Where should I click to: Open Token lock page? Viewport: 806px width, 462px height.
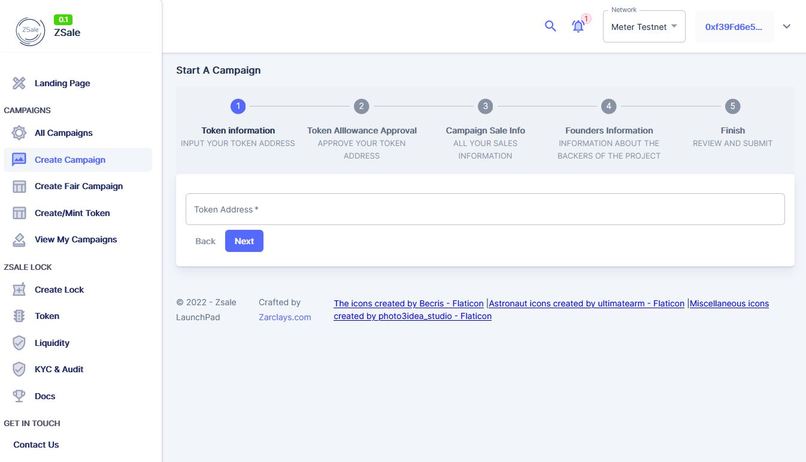[x=47, y=316]
